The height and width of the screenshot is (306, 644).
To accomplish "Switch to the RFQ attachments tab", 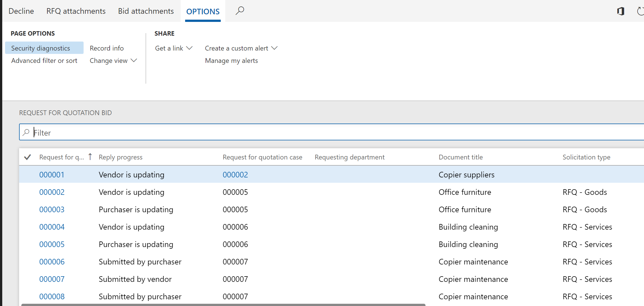I will [x=76, y=11].
